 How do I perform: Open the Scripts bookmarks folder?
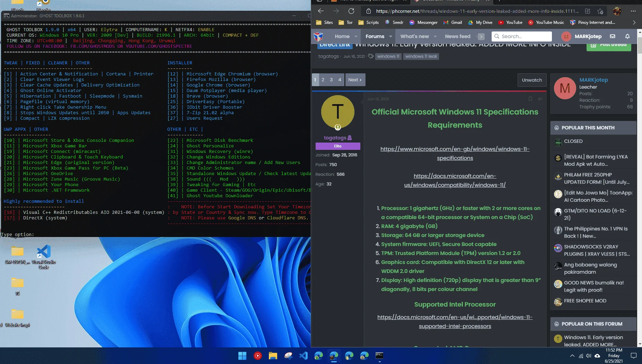[x=368, y=22]
